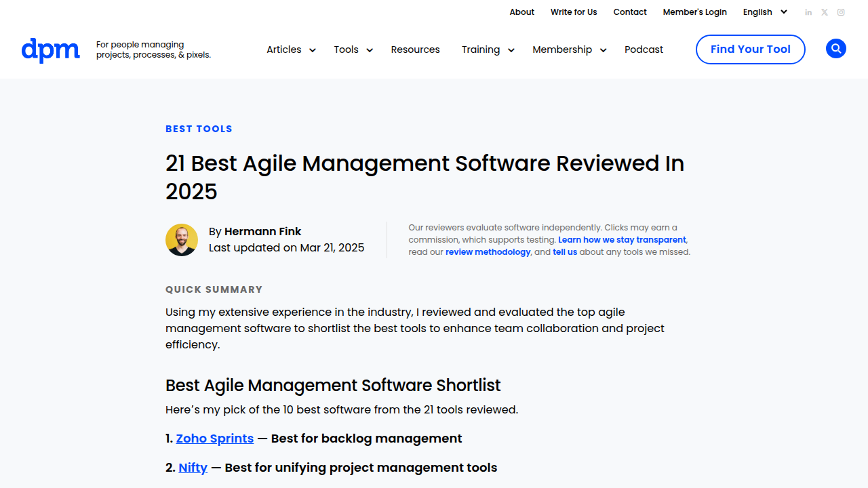Click the Last updated on Mar 21, 2025 text
Screen dimensions: 868x488
click(x=286, y=248)
